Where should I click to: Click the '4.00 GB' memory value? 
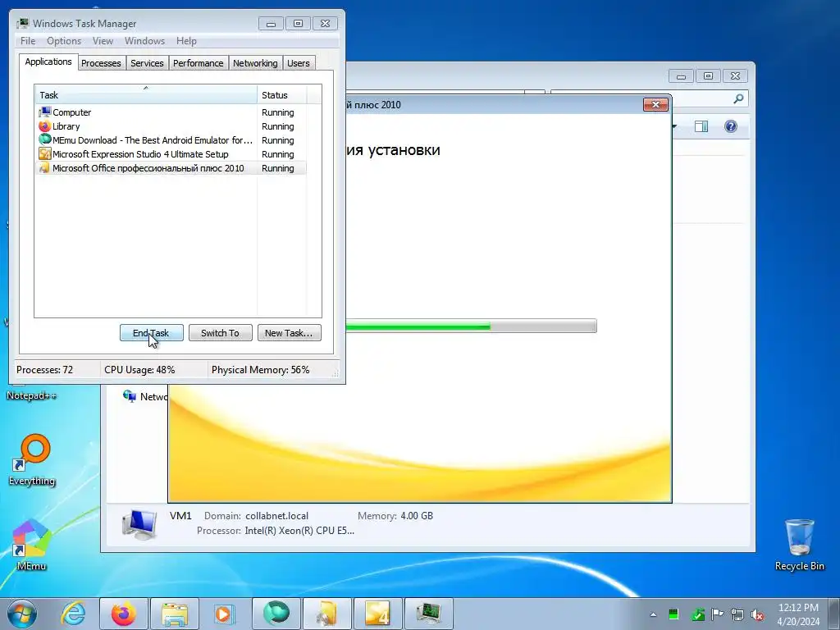coord(417,516)
